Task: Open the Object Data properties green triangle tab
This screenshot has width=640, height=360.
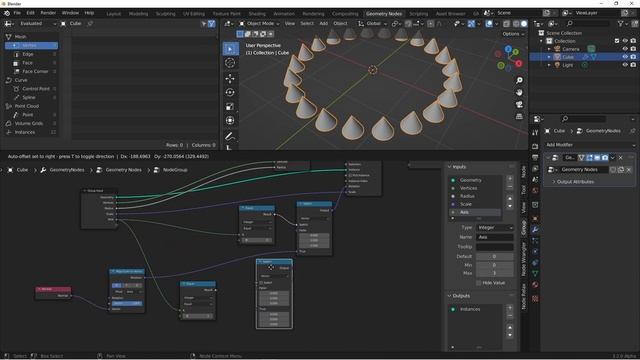Action: point(535,273)
